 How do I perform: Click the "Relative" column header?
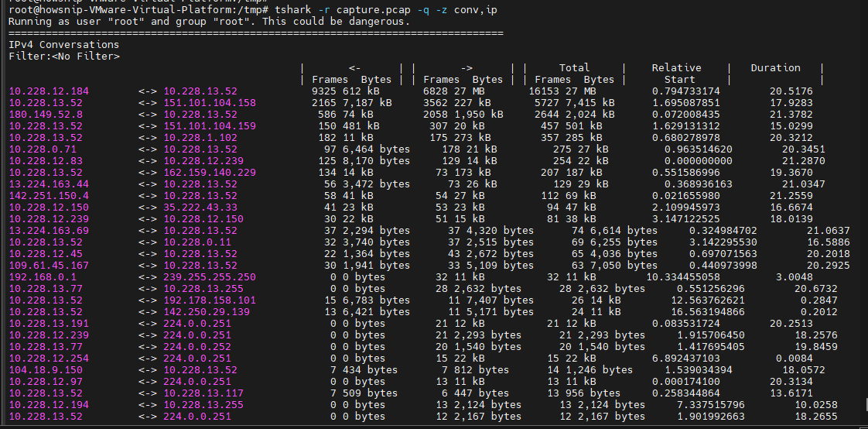pos(676,68)
